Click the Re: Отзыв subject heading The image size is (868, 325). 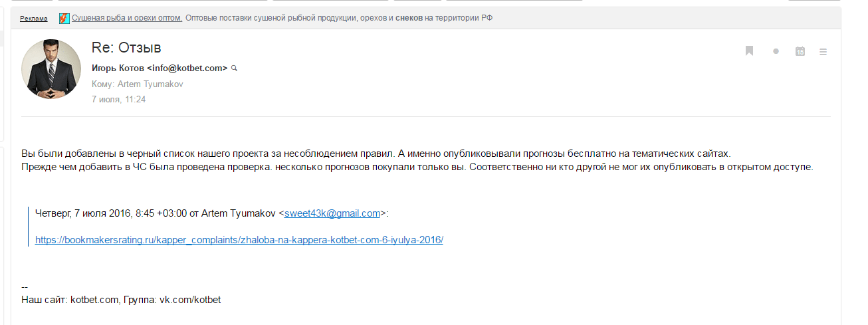pyautogui.click(x=126, y=48)
